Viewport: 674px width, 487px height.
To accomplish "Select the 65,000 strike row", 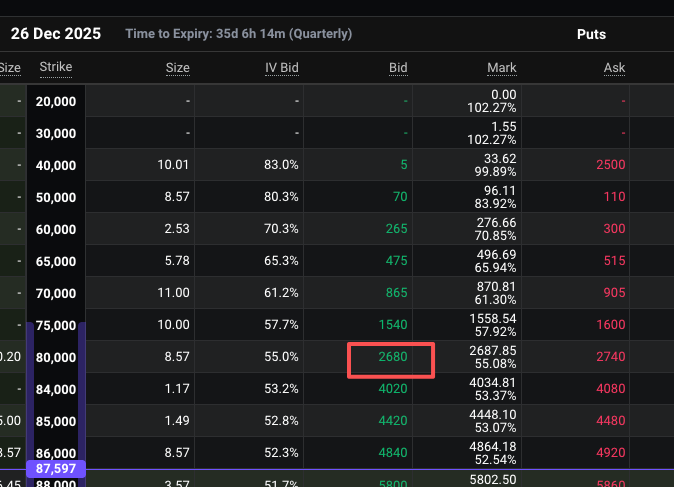I will click(x=56, y=261).
